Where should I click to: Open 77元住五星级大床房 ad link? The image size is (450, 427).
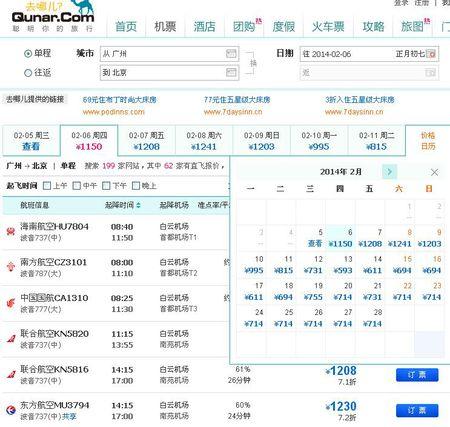237,100
